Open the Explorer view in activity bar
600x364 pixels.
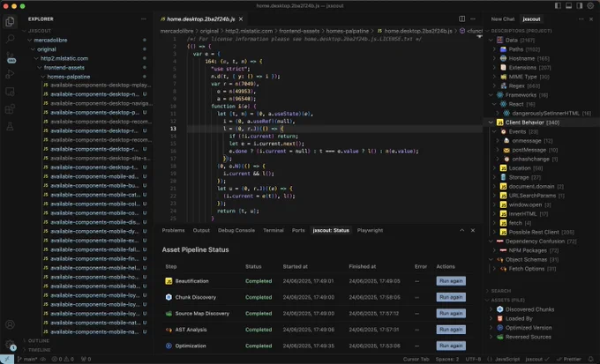coord(10,21)
